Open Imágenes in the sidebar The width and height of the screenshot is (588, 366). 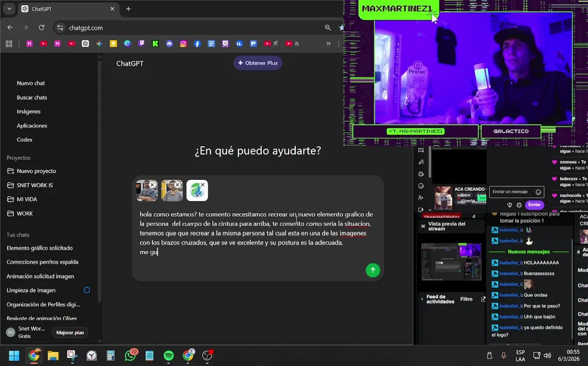click(28, 111)
